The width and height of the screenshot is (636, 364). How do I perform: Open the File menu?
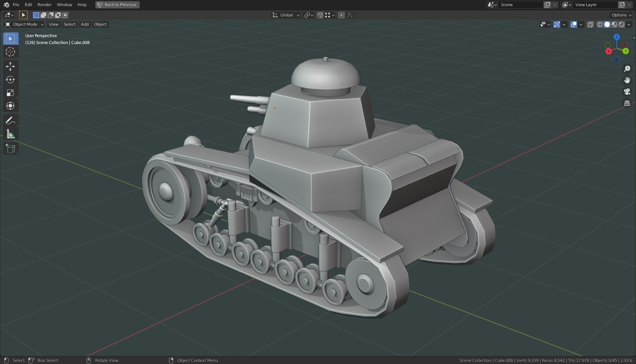[16, 4]
